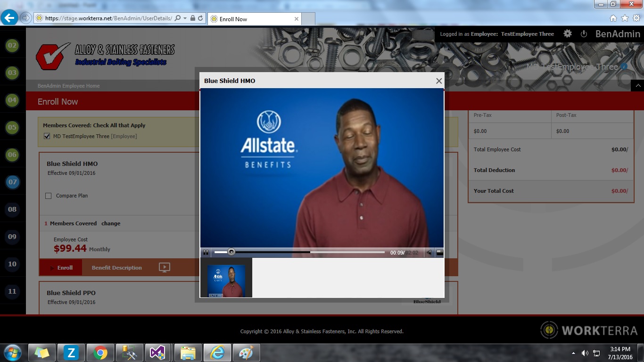The image size is (644, 362).
Task: Open the BenAdmin Employee Home breadcrumb
Action: (x=68, y=86)
